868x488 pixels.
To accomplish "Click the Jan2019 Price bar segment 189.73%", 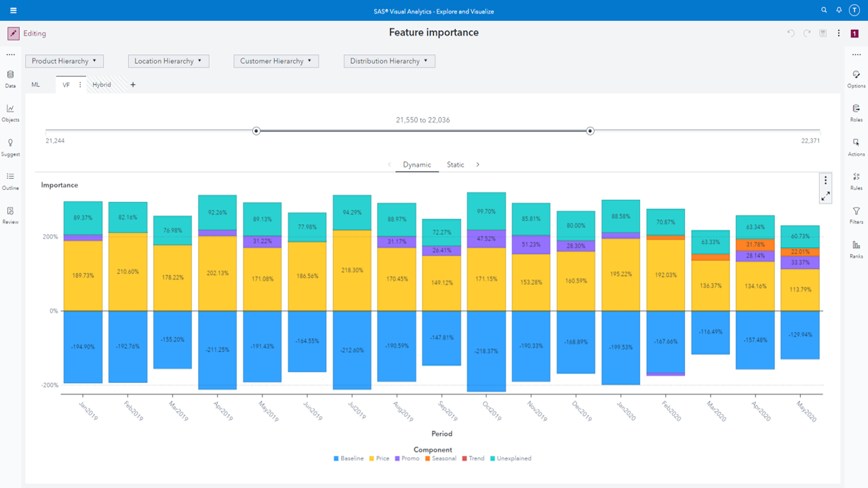I will tap(83, 276).
